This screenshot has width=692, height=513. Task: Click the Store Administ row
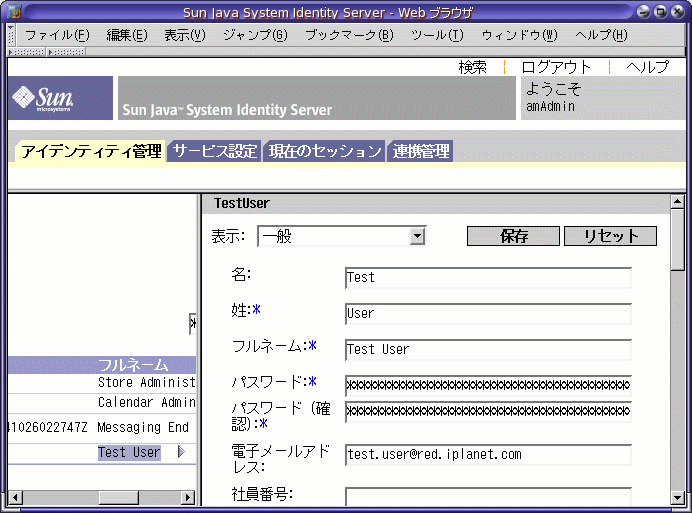click(x=102, y=383)
